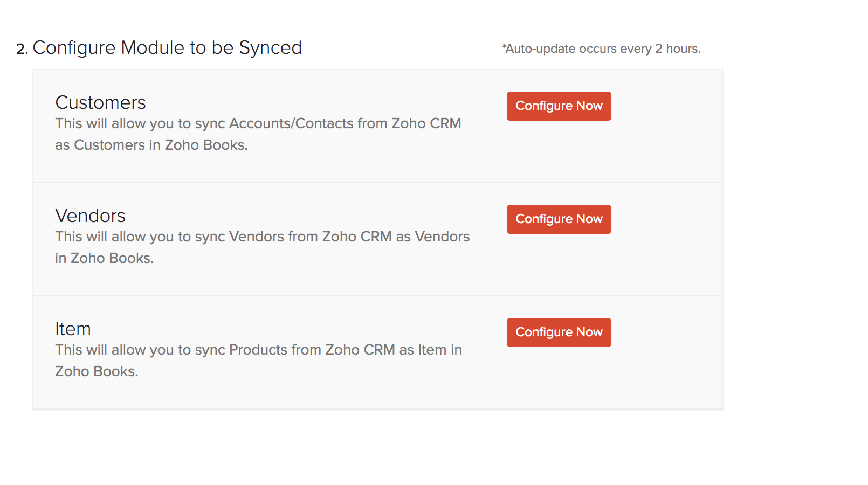Select the Item module heading
Image resolution: width=868 pixels, height=485 pixels.
point(73,329)
